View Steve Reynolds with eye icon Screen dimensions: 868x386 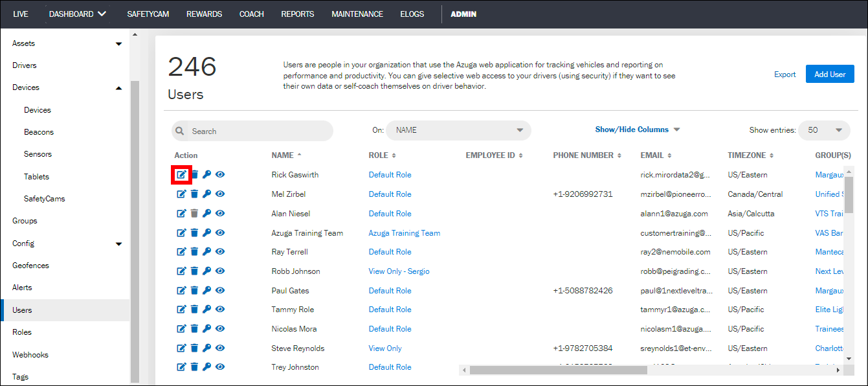click(220, 348)
